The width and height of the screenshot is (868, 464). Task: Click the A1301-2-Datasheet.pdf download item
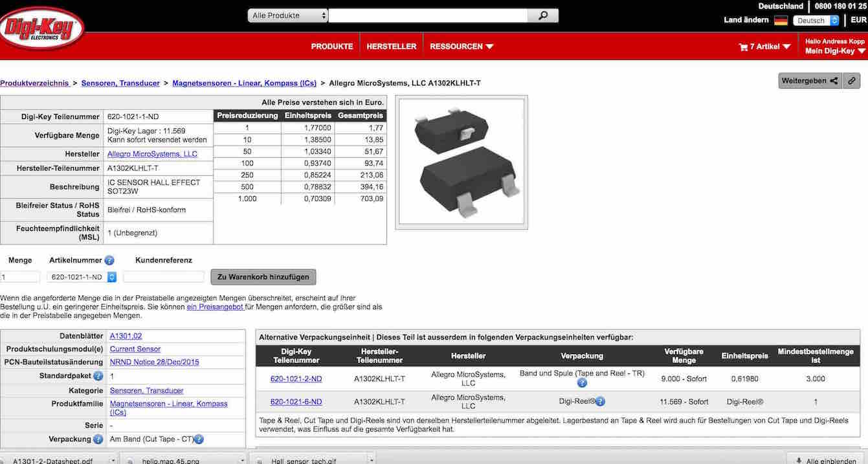[52, 461]
